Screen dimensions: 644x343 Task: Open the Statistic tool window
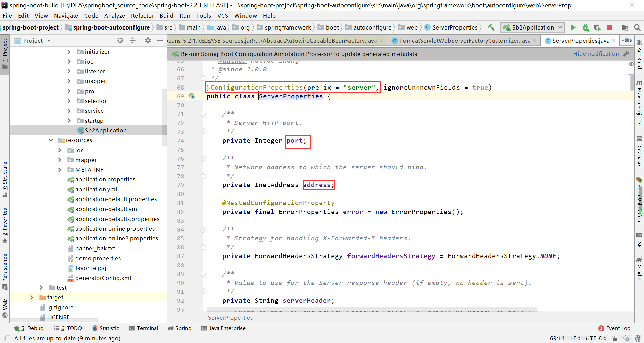[106, 328]
